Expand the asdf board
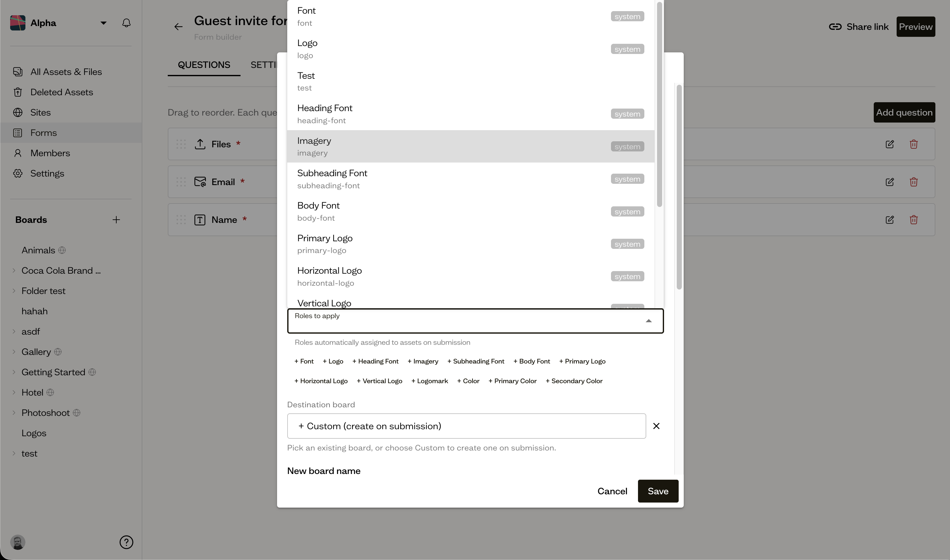 coord(14,331)
